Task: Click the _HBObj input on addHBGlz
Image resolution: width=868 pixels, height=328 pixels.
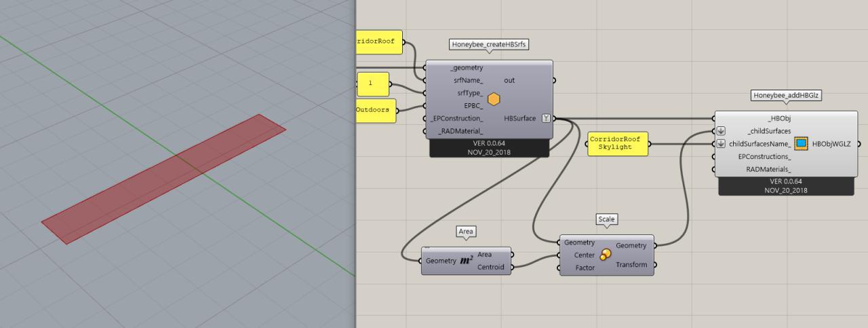Action: [779, 118]
